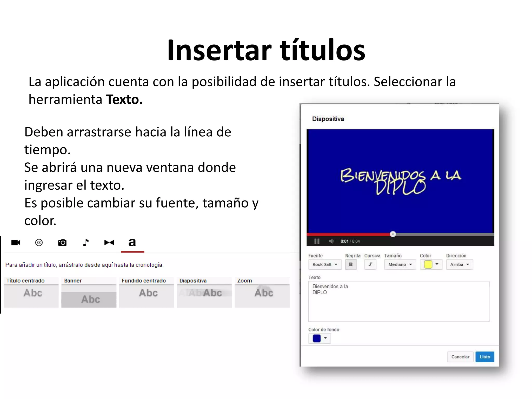
Task: Pick the Fundido centrado title thumbnail
Action: (x=147, y=292)
